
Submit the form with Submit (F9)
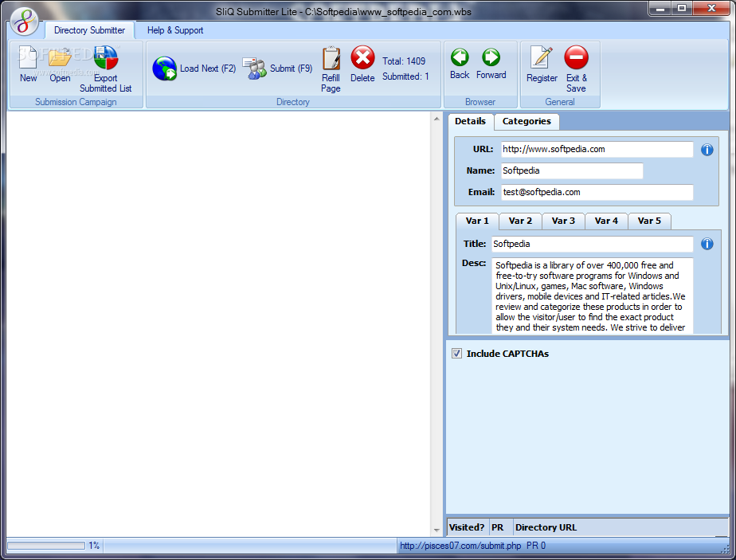(277, 69)
